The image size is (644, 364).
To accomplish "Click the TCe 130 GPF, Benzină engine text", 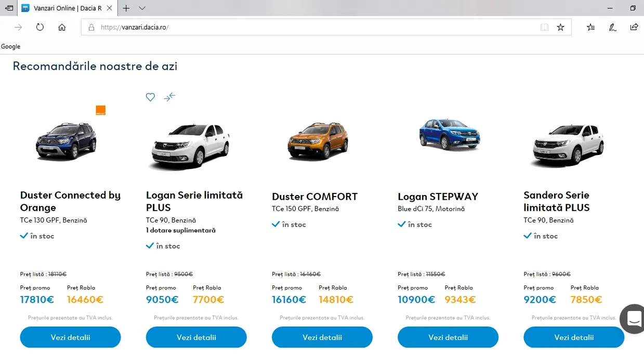I will tap(54, 220).
